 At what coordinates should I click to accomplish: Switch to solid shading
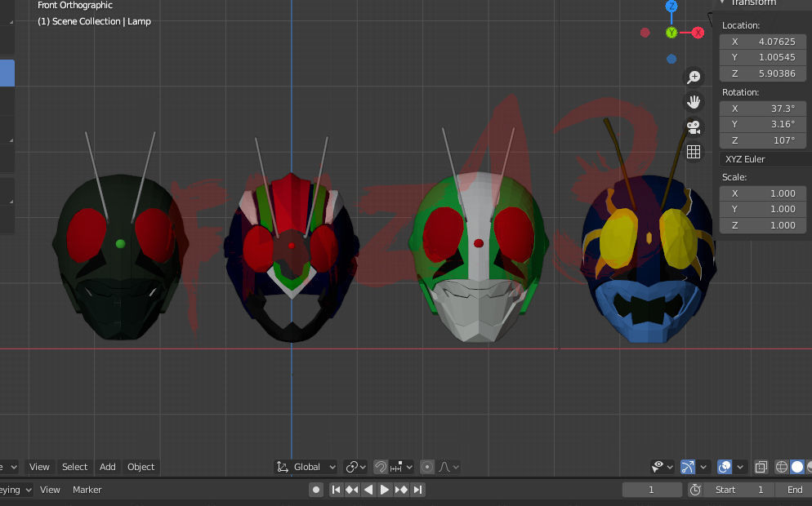(x=797, y=467)
